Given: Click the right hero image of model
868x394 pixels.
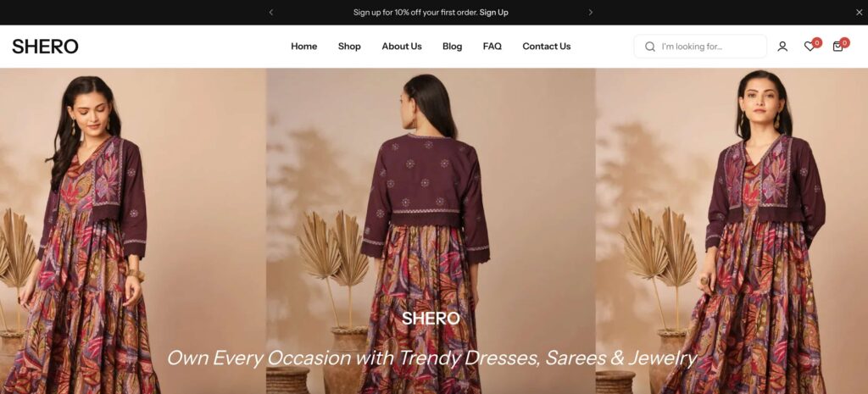Looking at the screenshot, I should (x=732, y=230).
